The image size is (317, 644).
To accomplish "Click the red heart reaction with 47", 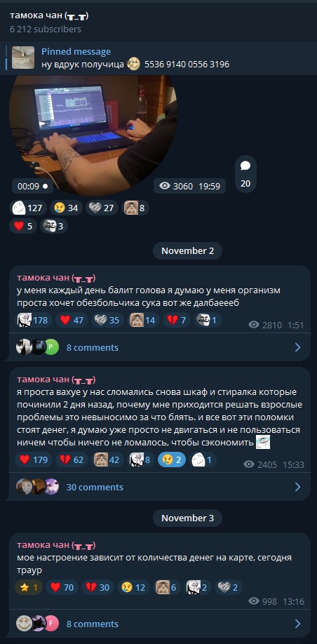I will [x=72, y=321].
